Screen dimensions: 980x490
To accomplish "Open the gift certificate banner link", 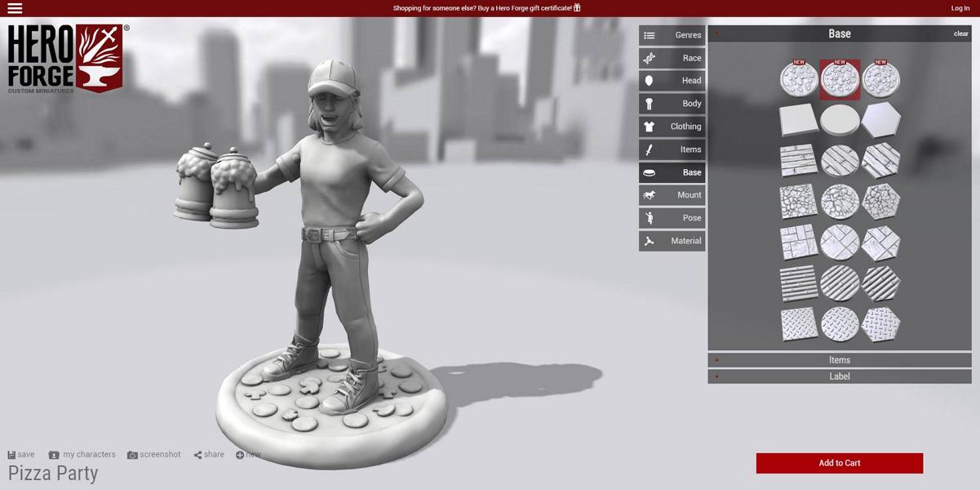I will [486, 8].
